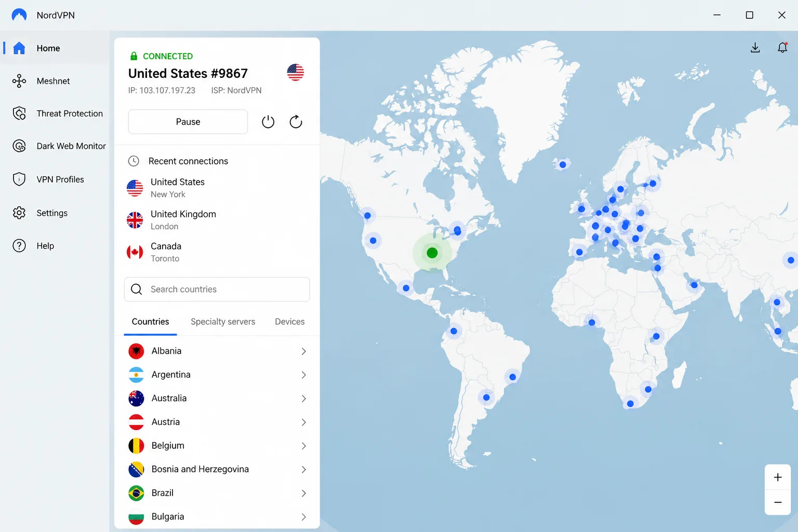Image resolution: width=798 pixels, height=532 pixels.
Task: Click the Recent connections clock icon
Action: pyautogui.click(x=134, y=161)
